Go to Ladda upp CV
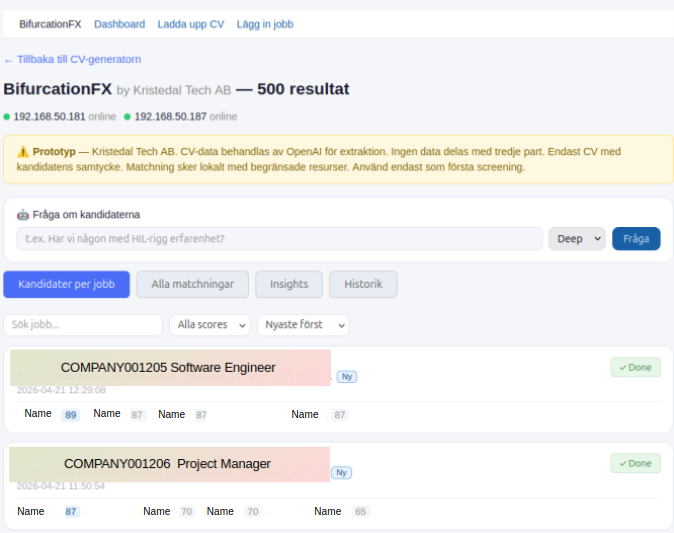 [190, 24]
